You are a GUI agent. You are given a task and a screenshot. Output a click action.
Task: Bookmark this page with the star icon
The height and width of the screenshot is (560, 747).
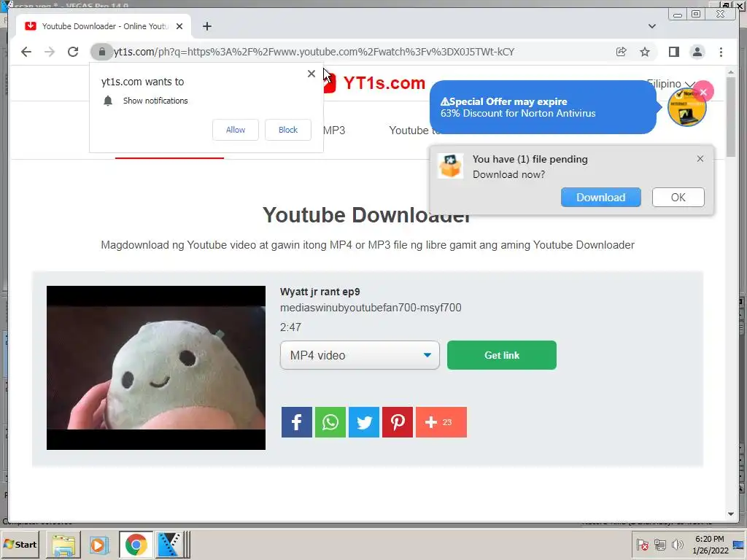645,52
